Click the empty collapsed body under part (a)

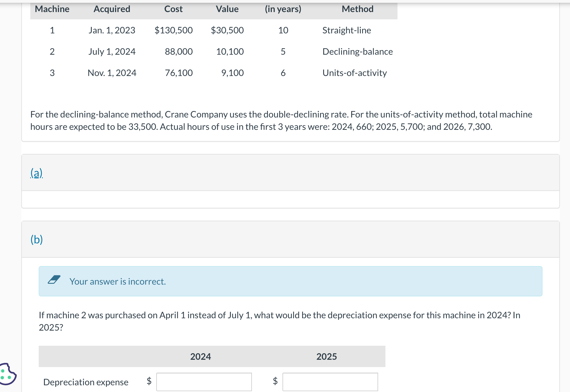click(x=290, y=199)
